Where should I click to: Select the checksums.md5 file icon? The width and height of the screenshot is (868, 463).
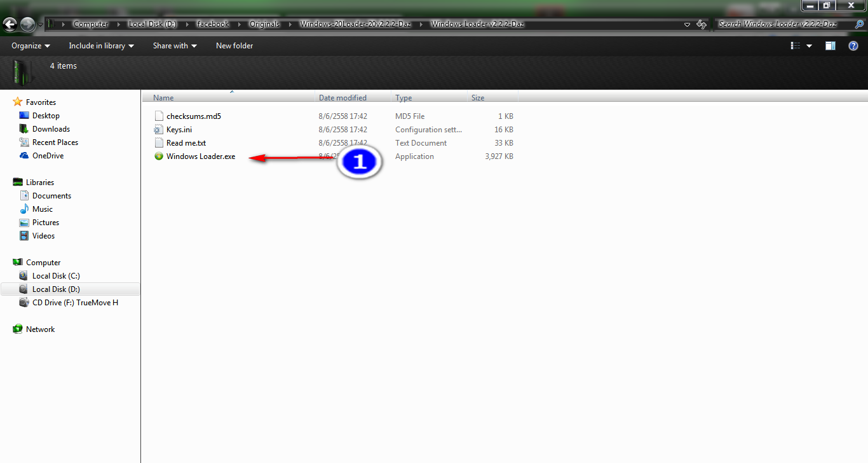tap(159, 116)
